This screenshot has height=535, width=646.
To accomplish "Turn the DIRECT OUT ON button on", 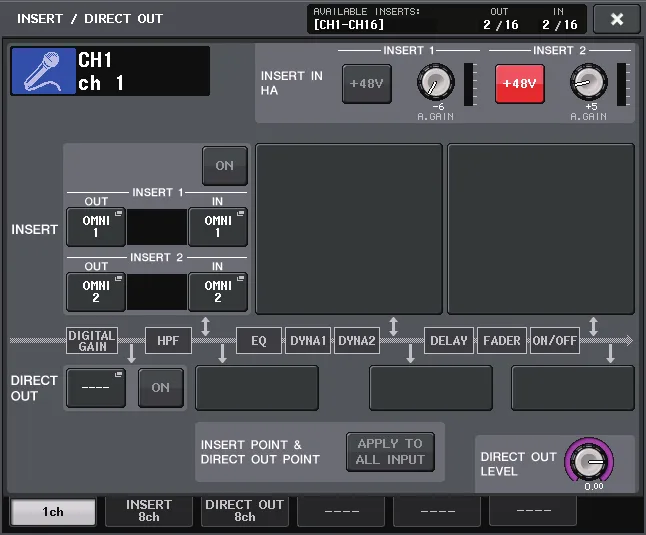I will click(x=161, y=388).
